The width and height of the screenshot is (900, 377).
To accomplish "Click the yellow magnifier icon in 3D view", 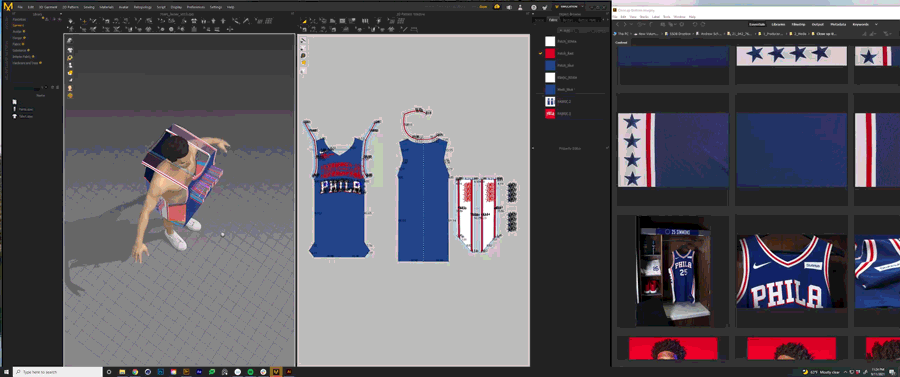I will tap(70, 58).
